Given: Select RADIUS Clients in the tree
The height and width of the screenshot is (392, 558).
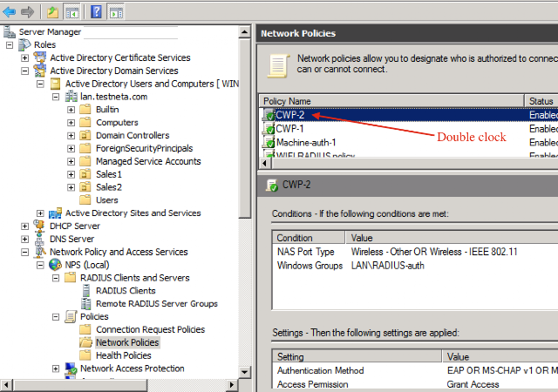Looking at the screenshot, I should [126, 291].
